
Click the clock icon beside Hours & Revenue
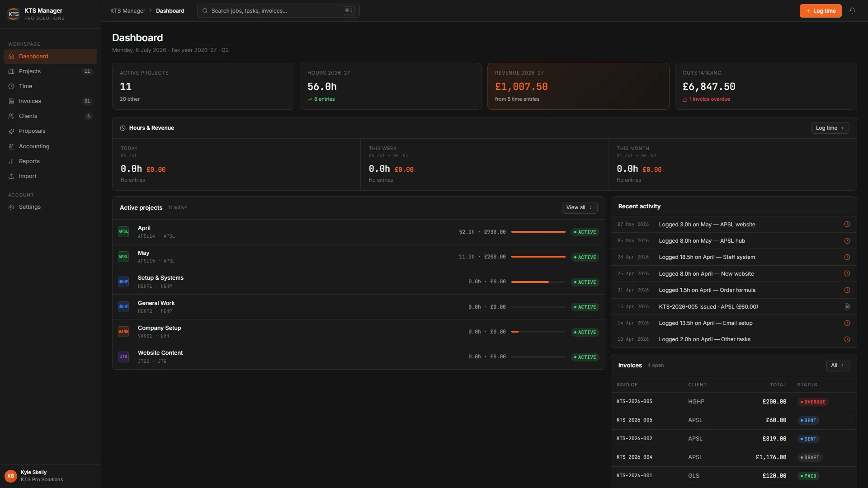(x=123, y=128)
